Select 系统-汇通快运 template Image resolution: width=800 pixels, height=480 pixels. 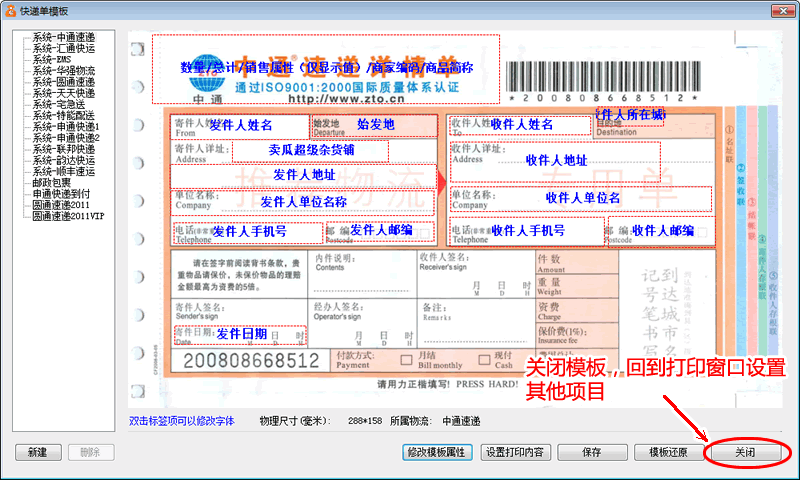click(63, 48)
